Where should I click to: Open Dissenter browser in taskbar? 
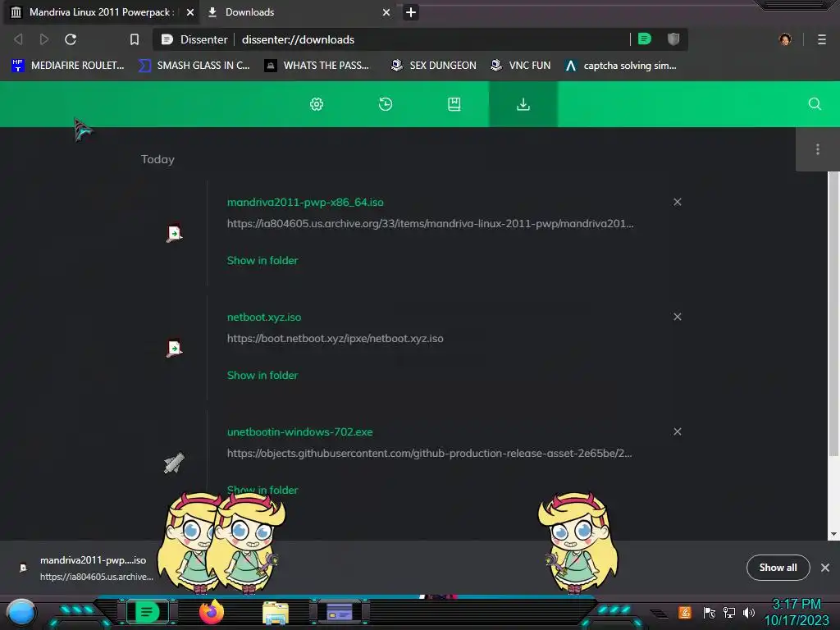click(147, 612)
